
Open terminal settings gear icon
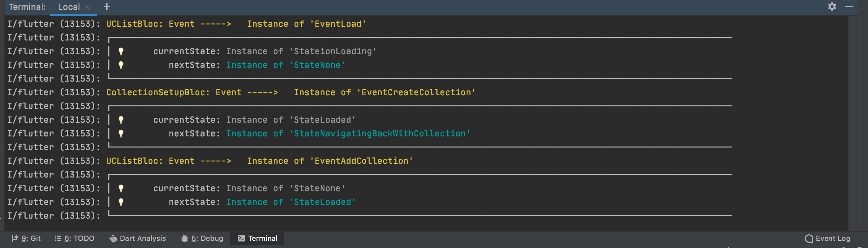click(x=832, y=7)
